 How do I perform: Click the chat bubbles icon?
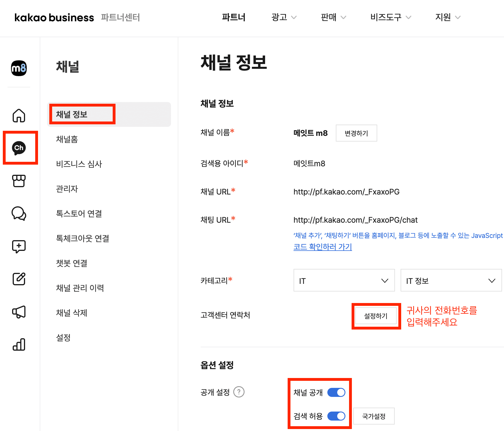[x=19, y=214]
